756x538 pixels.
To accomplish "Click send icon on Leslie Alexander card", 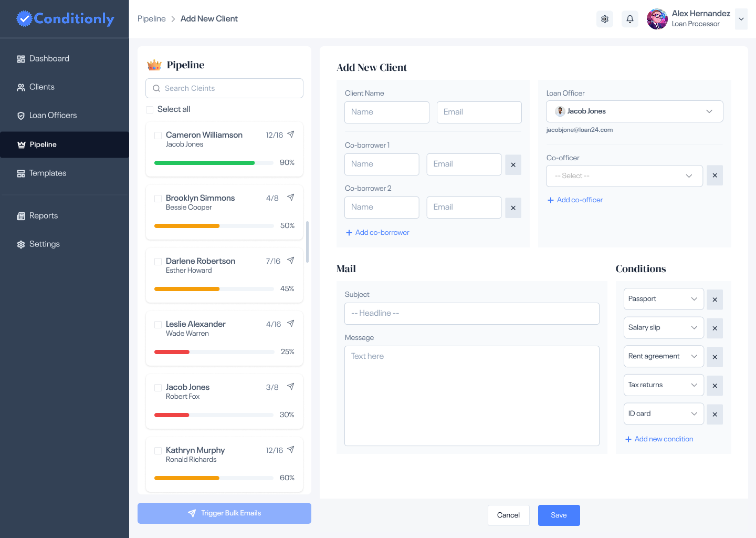I will point(290,324).
